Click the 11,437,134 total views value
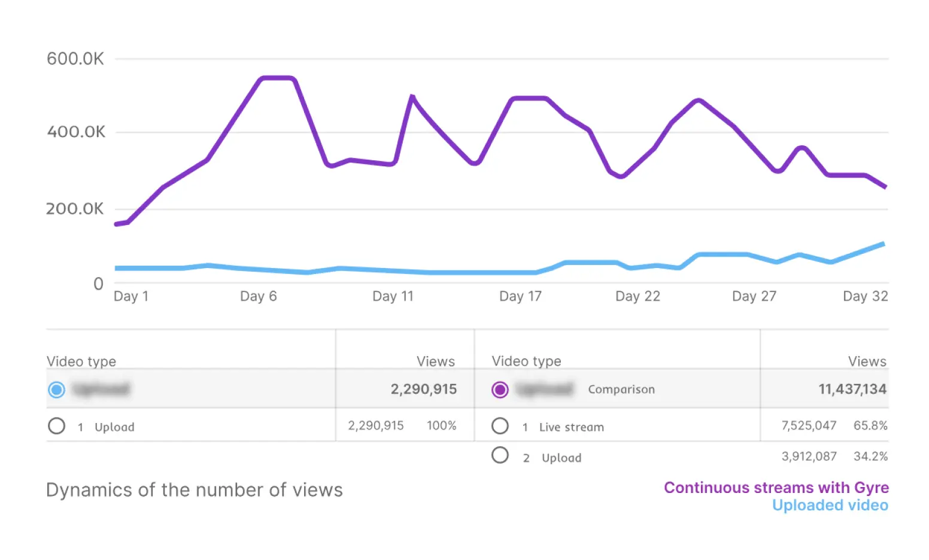 point(852,389)
